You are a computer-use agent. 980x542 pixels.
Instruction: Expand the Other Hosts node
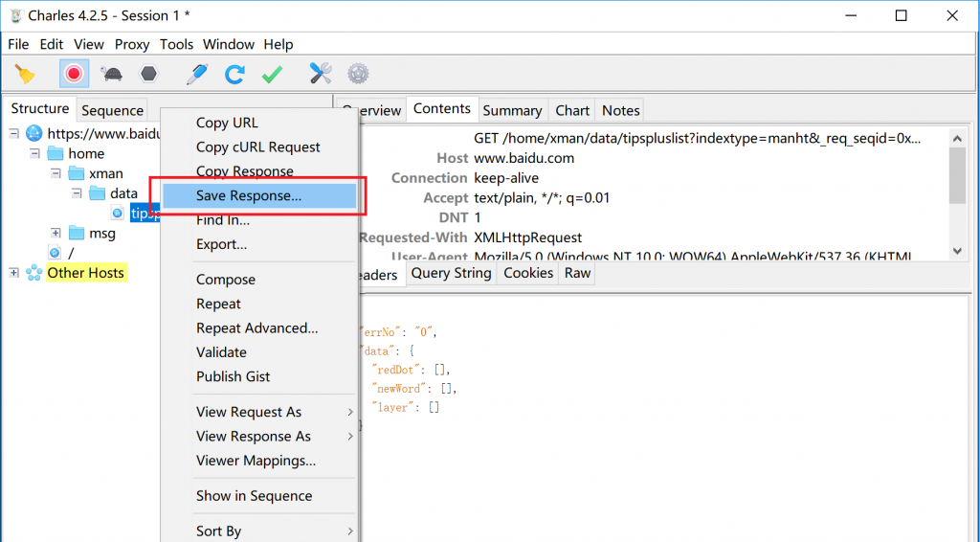(x=13, y=273)
